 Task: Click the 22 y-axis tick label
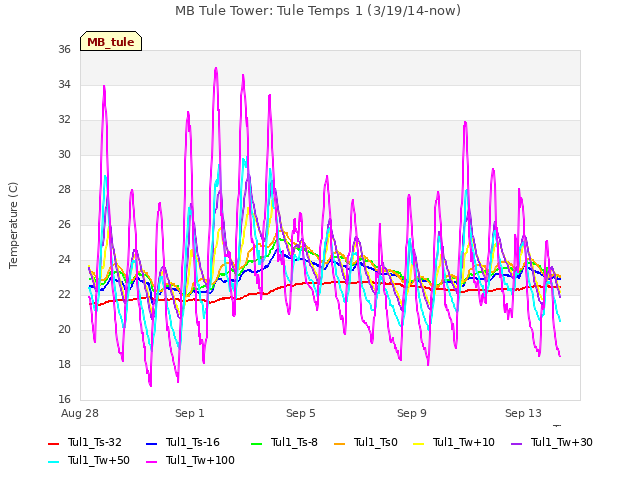click(64, 295)
